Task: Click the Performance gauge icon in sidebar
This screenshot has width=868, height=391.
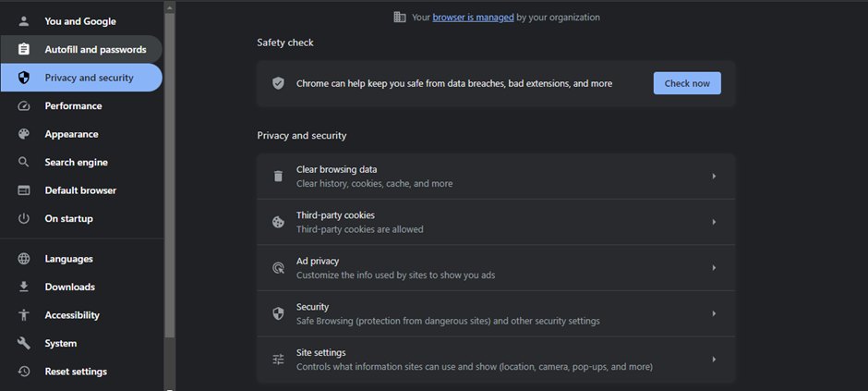Action: [x=25, y=106]
